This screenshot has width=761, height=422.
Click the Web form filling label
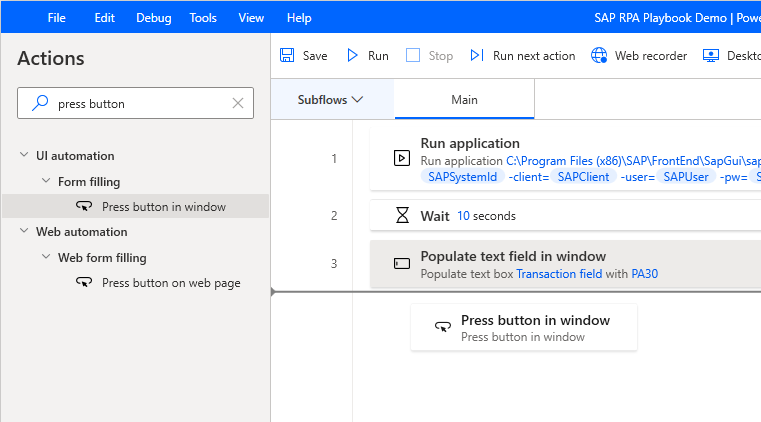pyautogui.click(x=102, y=258)
